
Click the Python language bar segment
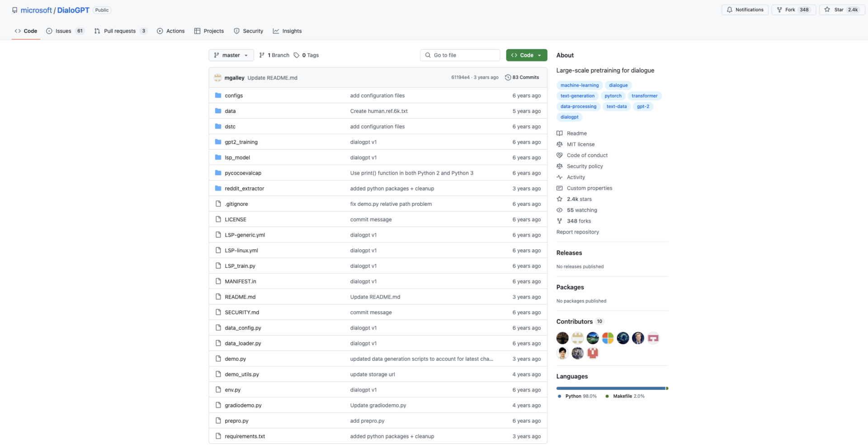(611, 388)
